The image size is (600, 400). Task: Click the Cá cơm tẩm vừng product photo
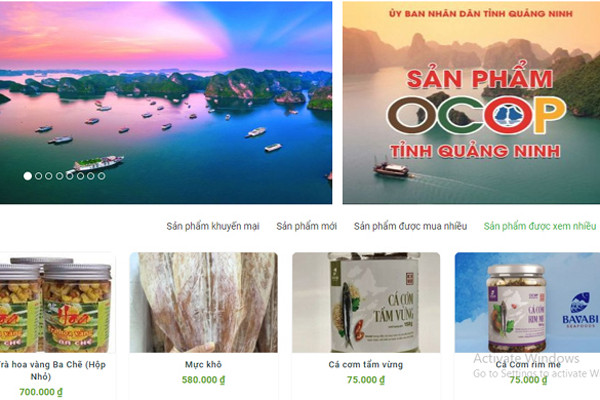coord(366,302)
